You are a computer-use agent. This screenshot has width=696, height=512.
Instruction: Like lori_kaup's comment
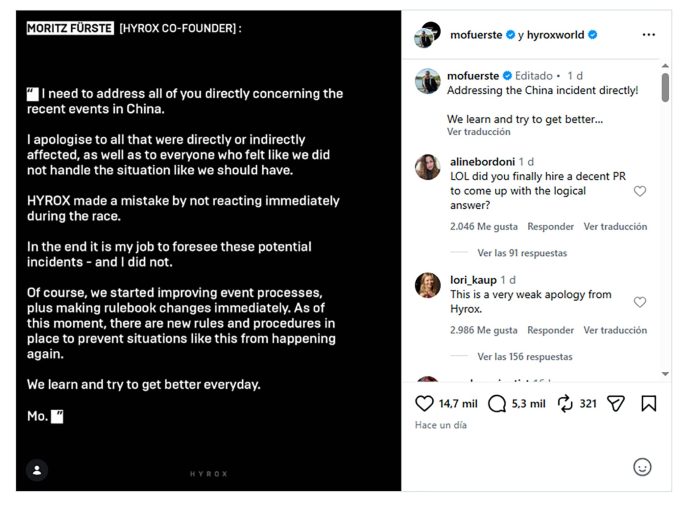pos(640,302)
